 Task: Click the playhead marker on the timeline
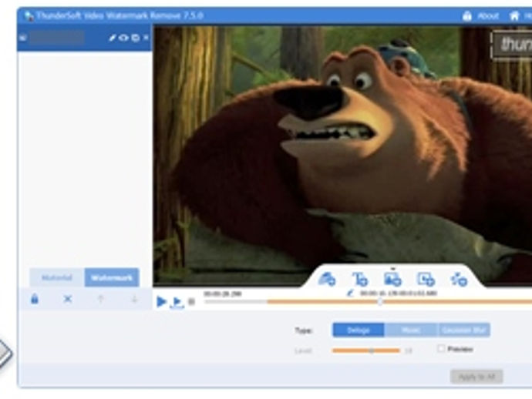tap(380, 301)
